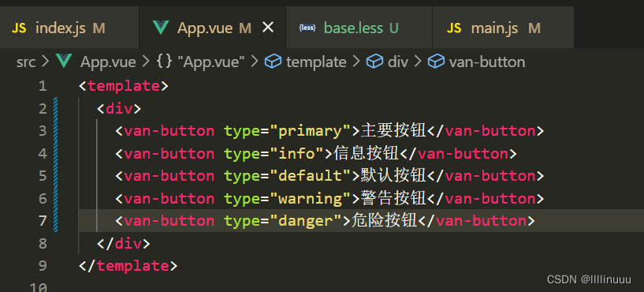Expand breadcrumb chevron after src

coord(46,62)
